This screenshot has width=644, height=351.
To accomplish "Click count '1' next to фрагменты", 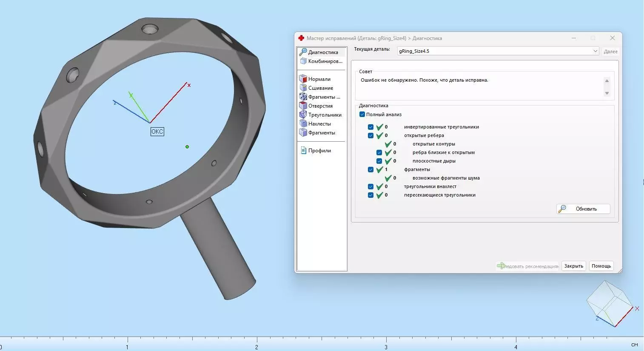I will (386, 169).
